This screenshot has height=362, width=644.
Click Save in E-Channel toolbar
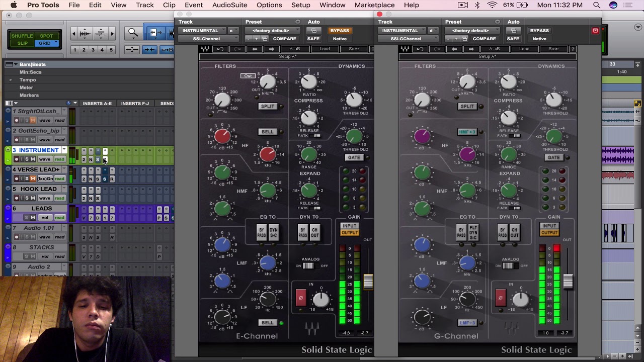pyautogui.click(x=354, y=49)
